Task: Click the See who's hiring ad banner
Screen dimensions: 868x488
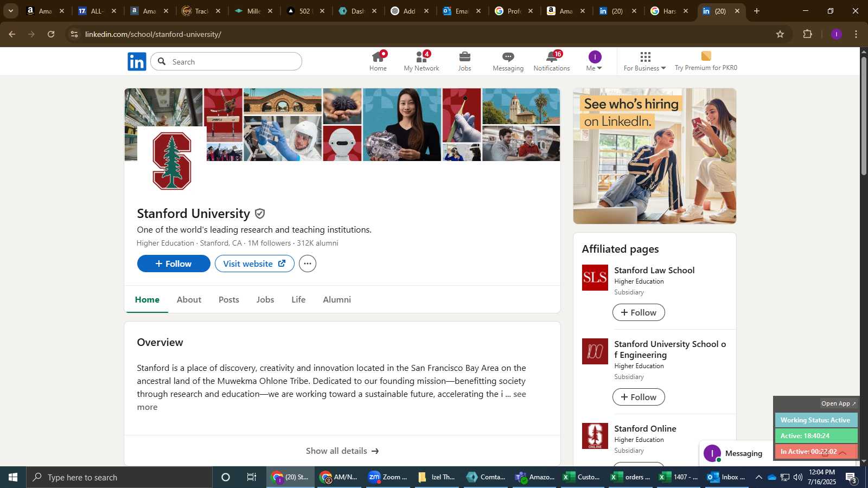Action: 655,156
